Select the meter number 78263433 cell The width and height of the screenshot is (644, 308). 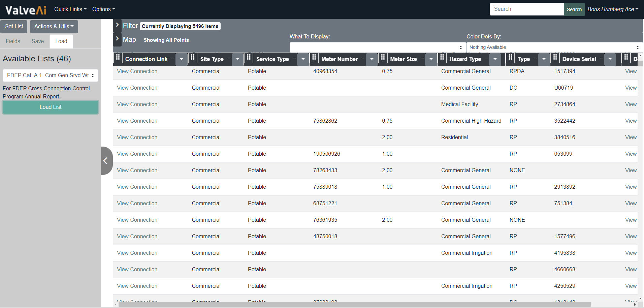325,170
